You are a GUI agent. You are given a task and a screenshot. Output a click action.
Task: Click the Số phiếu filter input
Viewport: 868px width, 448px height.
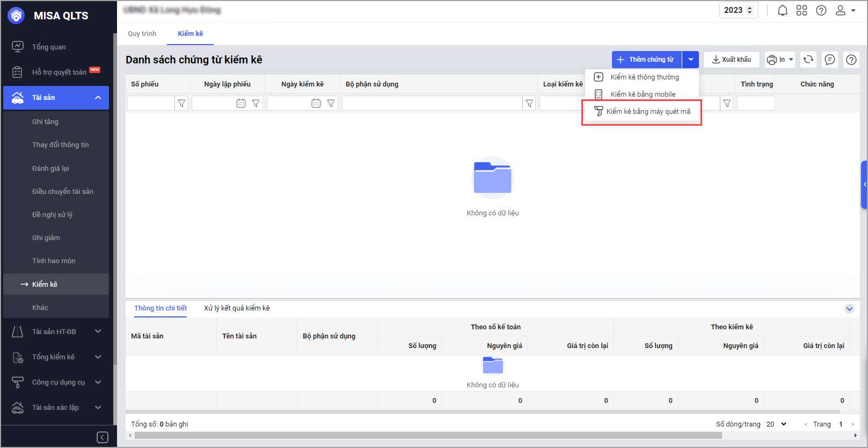click(x=151, y=103)
